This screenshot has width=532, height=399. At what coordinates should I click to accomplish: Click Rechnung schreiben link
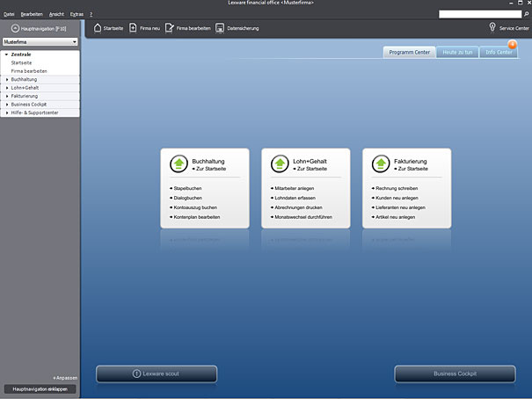coord(397,188)
